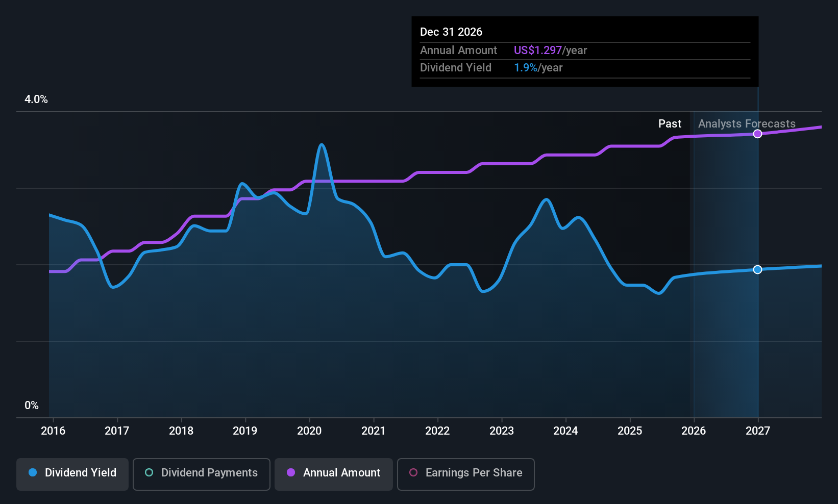Click the 4.0% y-axis label
The width and height of the screenshot is (838, 504).
(36, 99)
